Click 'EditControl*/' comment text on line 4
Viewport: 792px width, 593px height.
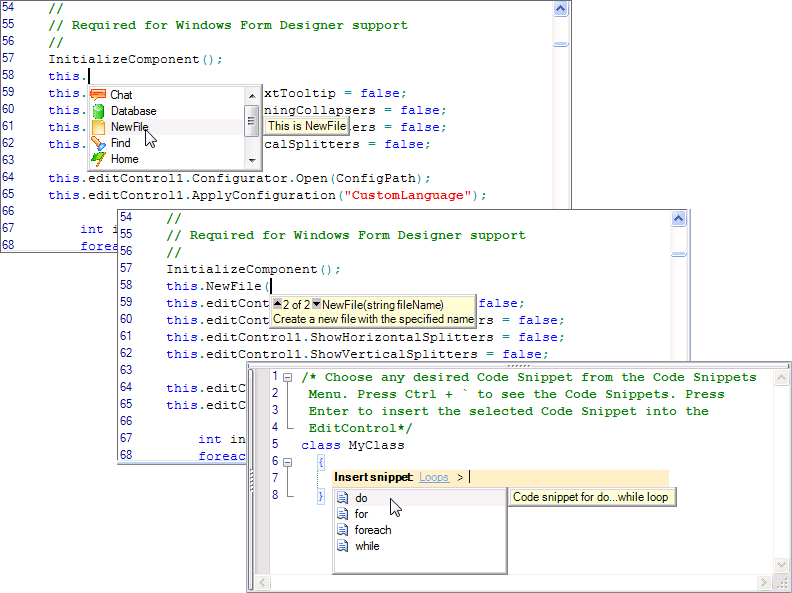[360, 428]
